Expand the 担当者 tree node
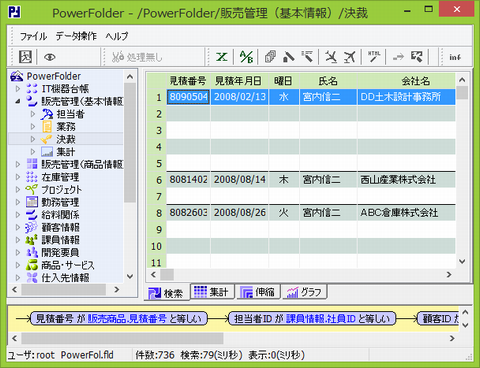Viewport: 480px width, 368px height. pyautogui.click(x=33, y=114)
